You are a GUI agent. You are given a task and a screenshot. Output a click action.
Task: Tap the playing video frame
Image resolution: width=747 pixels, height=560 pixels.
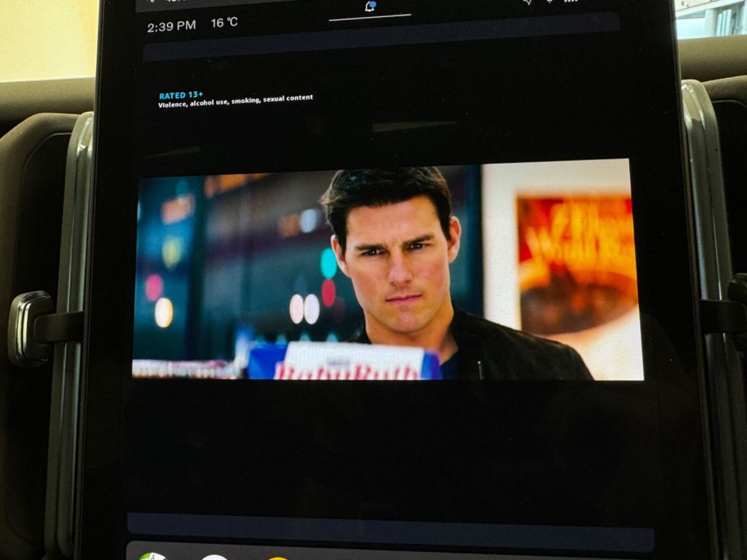click(388, 271)
